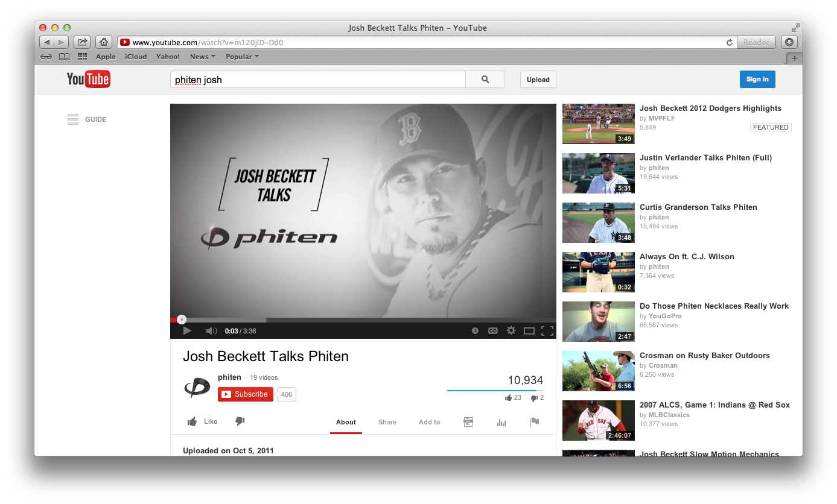Click the 19 videos link
Screen dimensions: 837x504
264,377
